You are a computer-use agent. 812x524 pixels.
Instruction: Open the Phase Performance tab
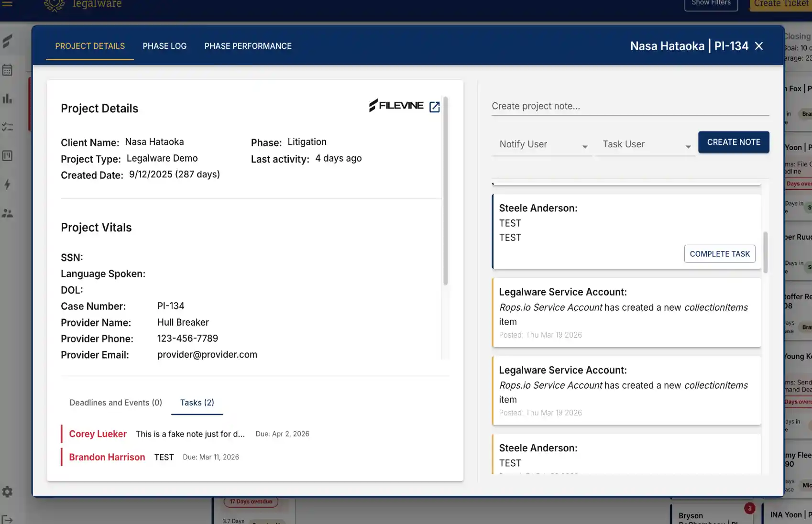click(248, 46)
